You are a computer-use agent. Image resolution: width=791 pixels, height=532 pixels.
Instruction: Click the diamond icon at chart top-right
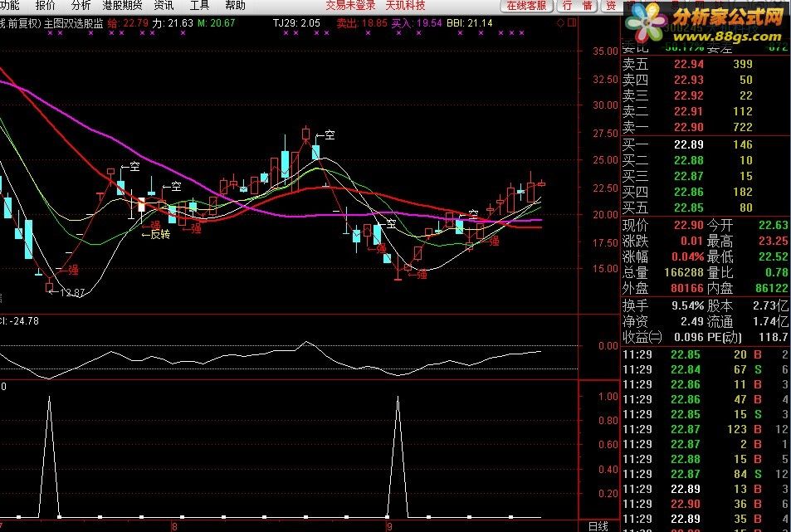560,22
